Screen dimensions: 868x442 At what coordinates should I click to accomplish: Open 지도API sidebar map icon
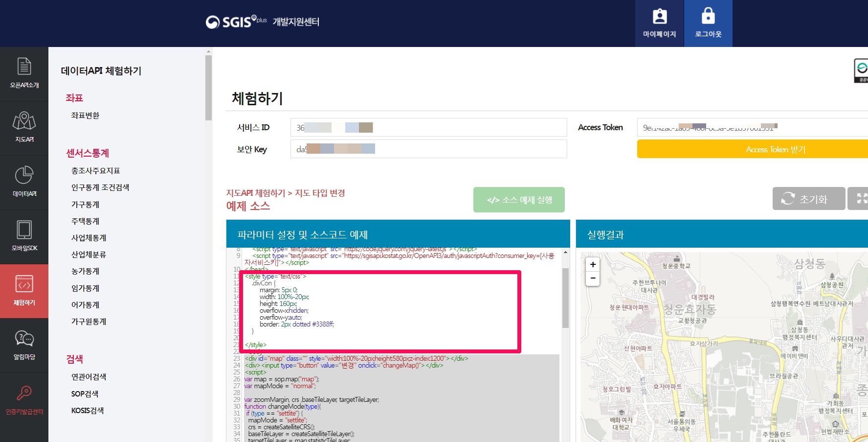tap(24, 128)
